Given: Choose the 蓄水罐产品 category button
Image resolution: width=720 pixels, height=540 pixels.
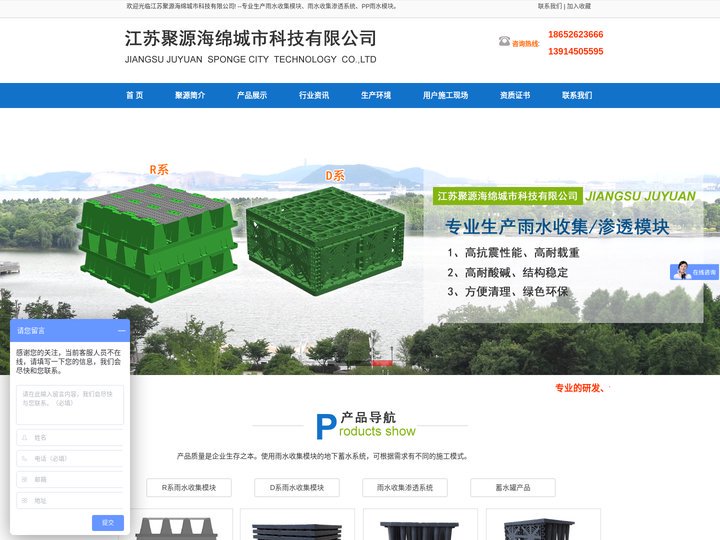Looking at the screenshot, I should pyautogui.click(x=512, y=488).
